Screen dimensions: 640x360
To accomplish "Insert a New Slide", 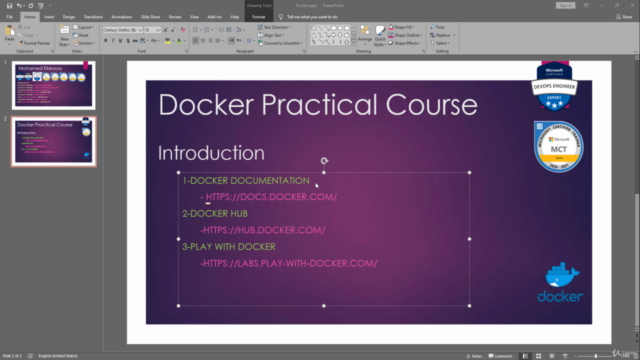I will (x=64, y=36).
